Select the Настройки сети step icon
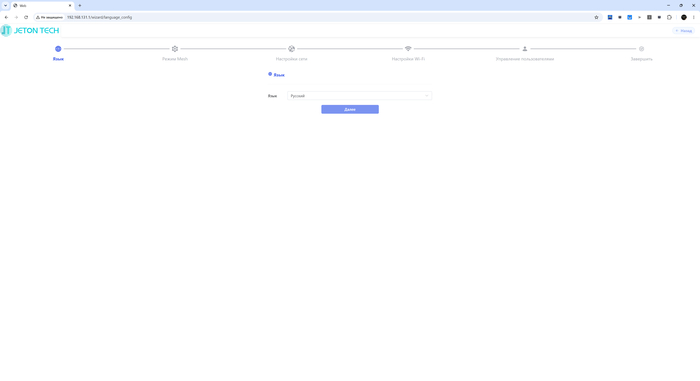This screenshot has width=700, height=381. [292, 49]
